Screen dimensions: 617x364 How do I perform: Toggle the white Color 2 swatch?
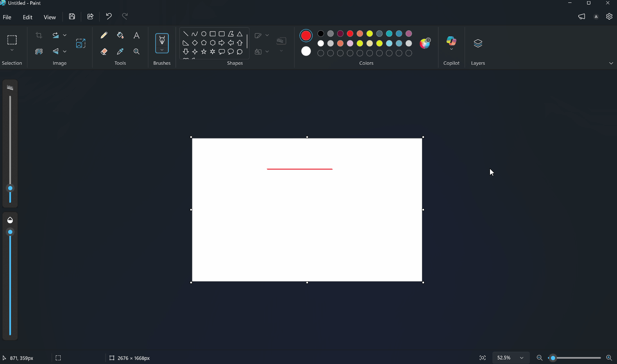click(306, 51)
